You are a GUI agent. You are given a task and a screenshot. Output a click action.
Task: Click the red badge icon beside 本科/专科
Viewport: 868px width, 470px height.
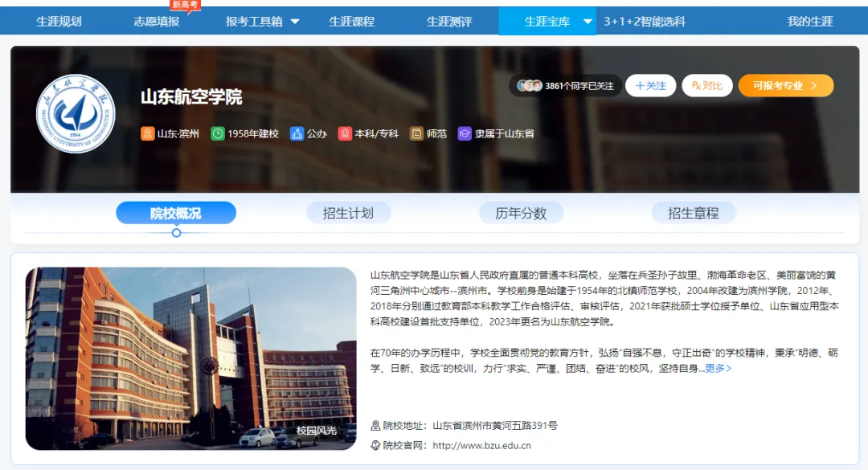[345, 133]
